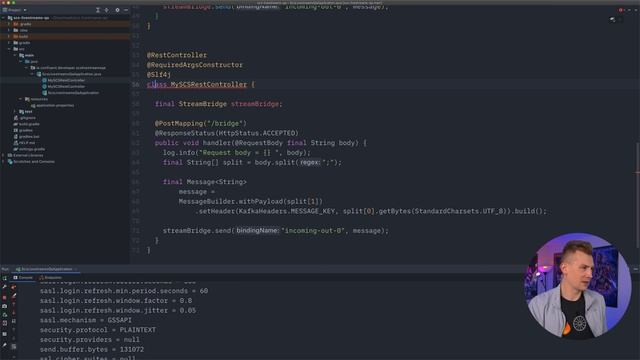Select gradlew.bat file
The width and height of the screenshot is (640, 360).
27,137
